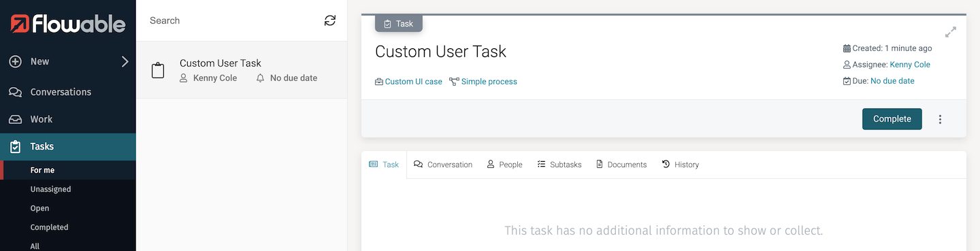This screenshot has width=980, height=251.
Task: Click the refresh icon beside Search
Action: (x=330, y=20)
